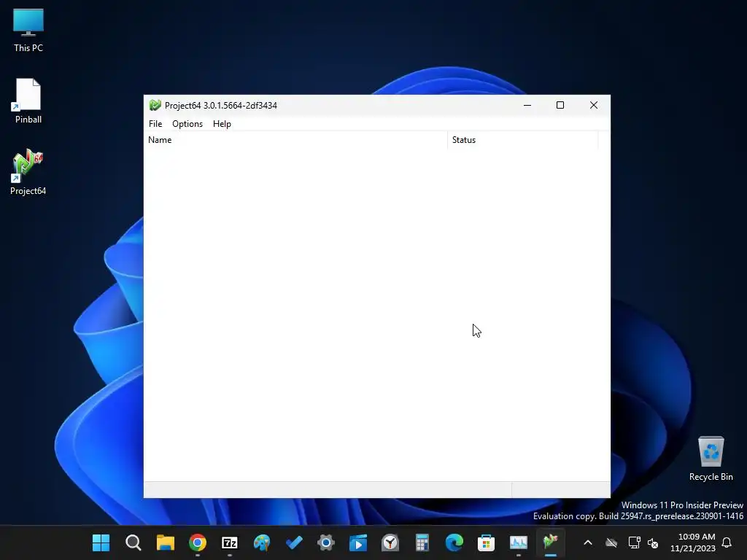The width and height of the screenshot is (747, 560).
Task: Select the Project64 desktop shortcut
Action: [x=28, y=172]
